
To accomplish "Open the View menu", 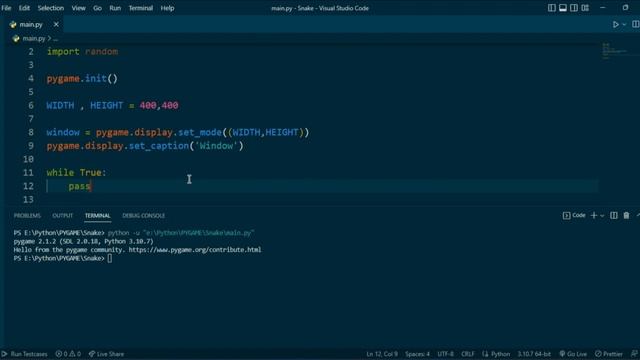I will coord(78,8).
